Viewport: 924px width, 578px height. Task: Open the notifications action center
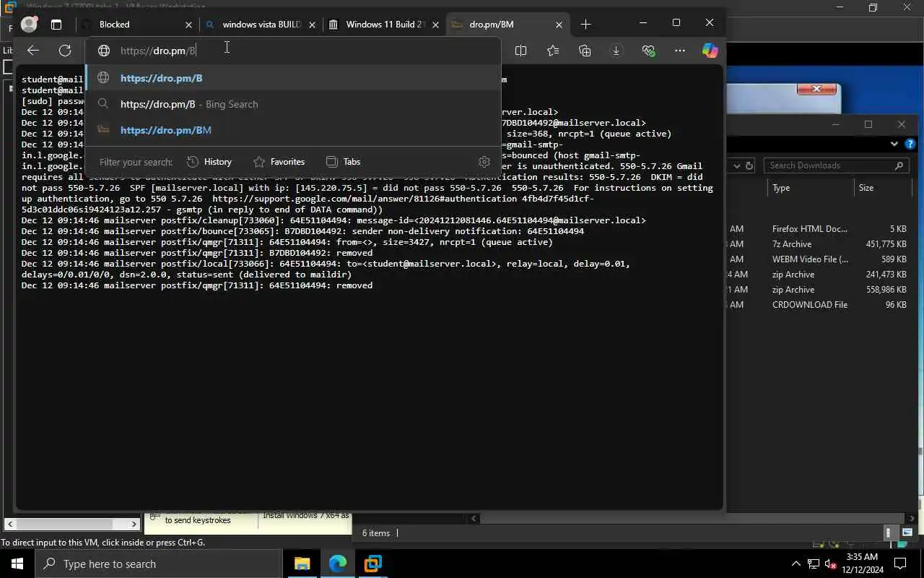pos(900,564)
